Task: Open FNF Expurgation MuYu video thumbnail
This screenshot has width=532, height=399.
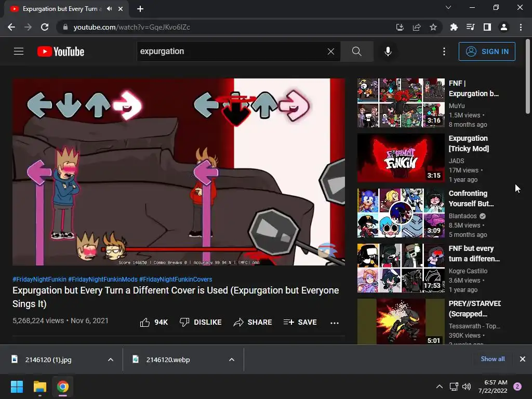Action: pyautogui.click(x=401, y=103)
